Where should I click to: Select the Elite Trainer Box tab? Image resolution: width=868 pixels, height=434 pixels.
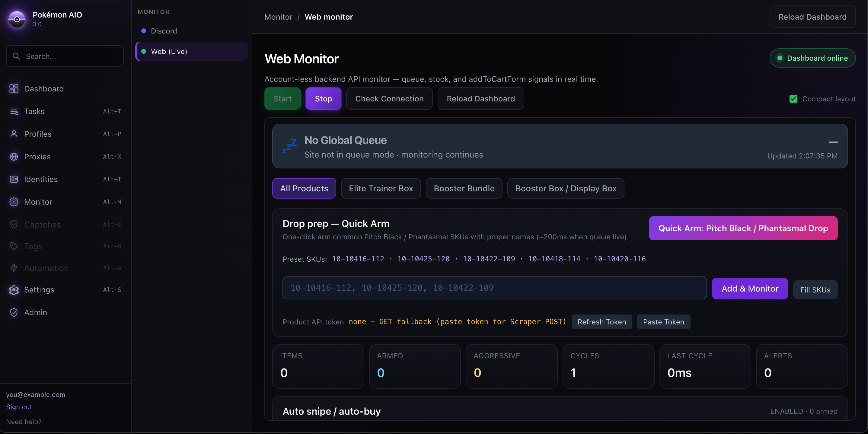381,188
